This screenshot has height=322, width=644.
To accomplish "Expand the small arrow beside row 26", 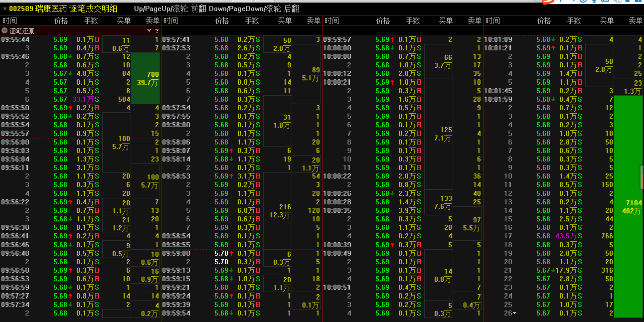I will pos(515,313).
